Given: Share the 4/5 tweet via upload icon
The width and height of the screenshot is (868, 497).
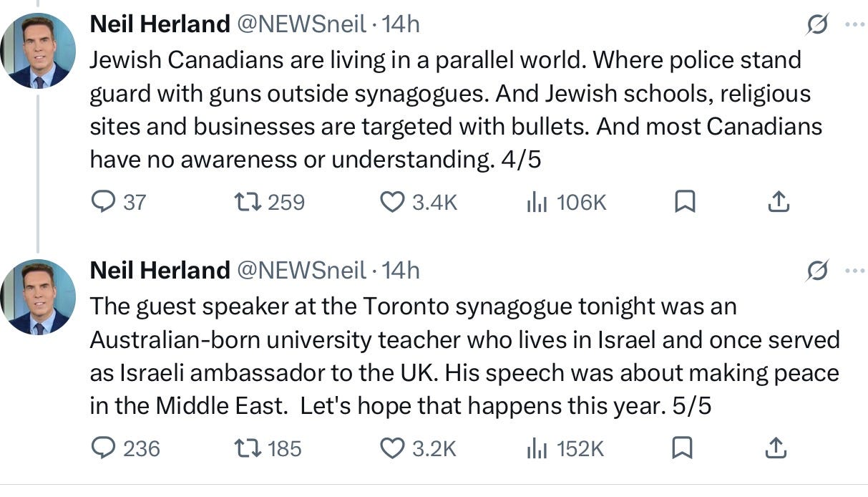Looking at the screenshot, I should tap(778, 203).
